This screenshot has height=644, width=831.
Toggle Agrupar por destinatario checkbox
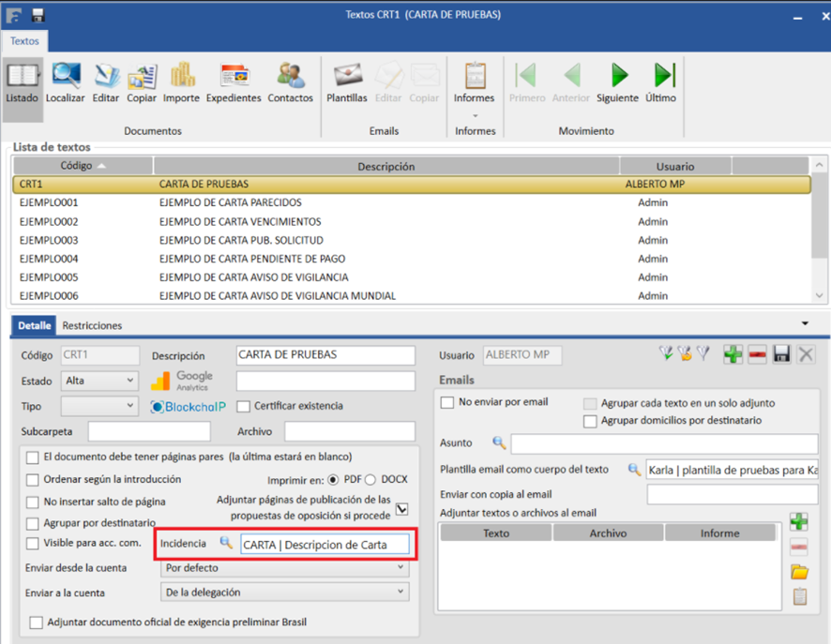coord(34,523)
